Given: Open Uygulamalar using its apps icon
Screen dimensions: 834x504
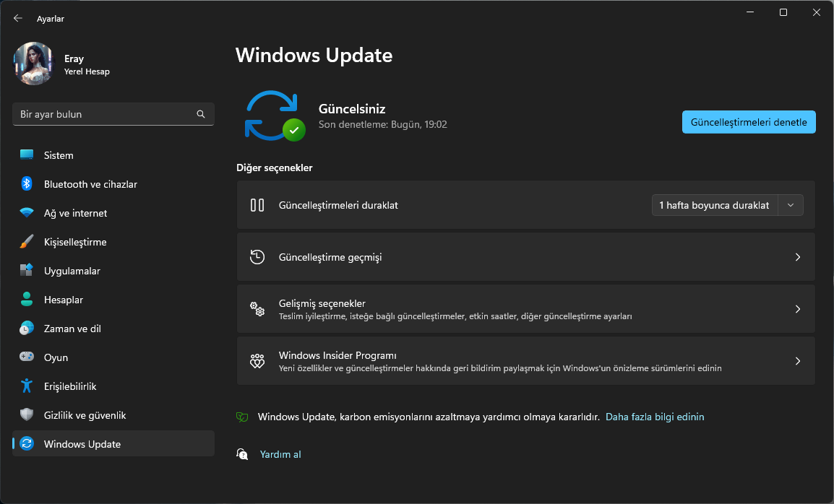Looking at the screenshot, I should (27, 271).
